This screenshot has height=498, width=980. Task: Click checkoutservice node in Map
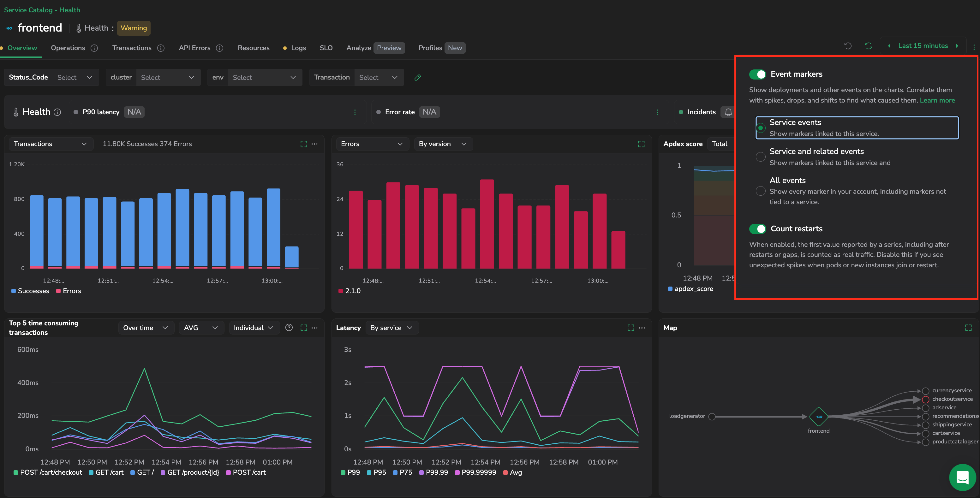[x=926, y=400]
